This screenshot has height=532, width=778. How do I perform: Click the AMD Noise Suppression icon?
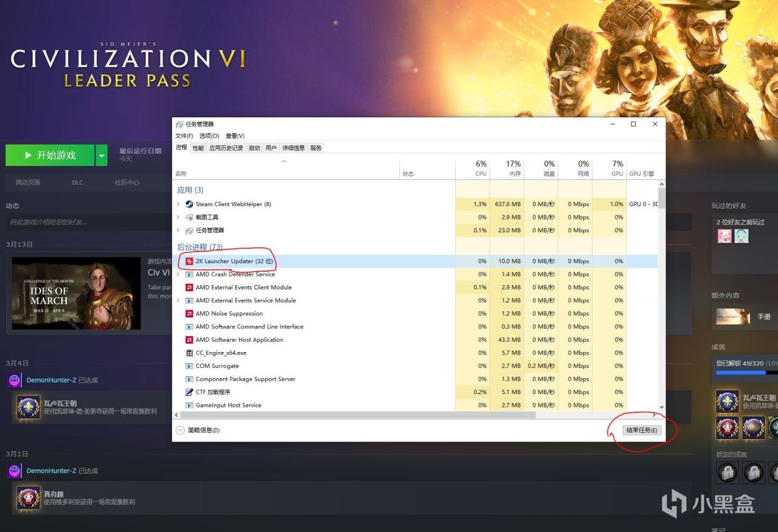click(189, 314)
